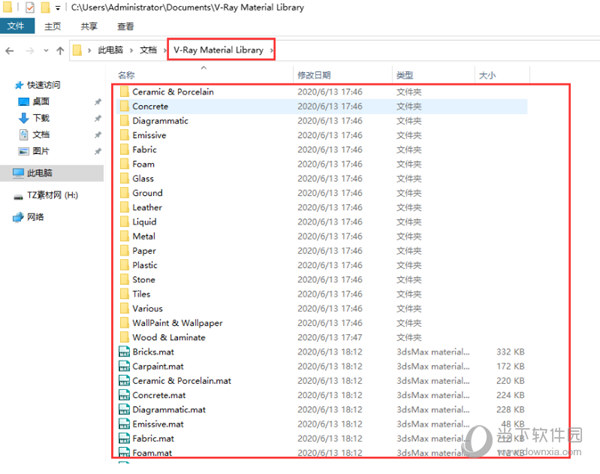The height and width of the screenshot is (474, 600).
Task: Select the Diagrammatic.mat file icon
Action: [124, 409]
